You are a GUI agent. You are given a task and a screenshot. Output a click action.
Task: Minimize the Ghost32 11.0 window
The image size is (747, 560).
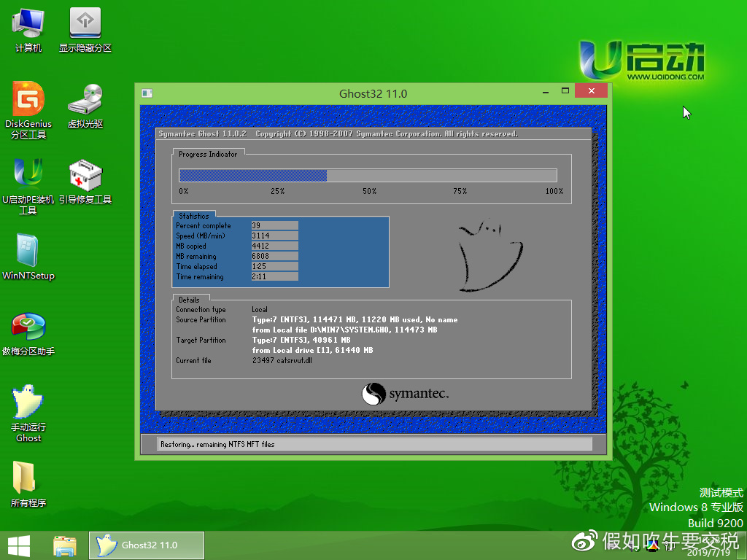point(544,93)
